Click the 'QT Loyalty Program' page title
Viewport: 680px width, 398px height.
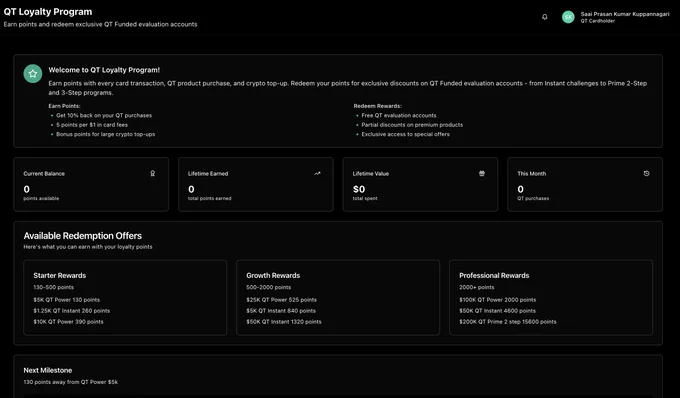(48, 12)
